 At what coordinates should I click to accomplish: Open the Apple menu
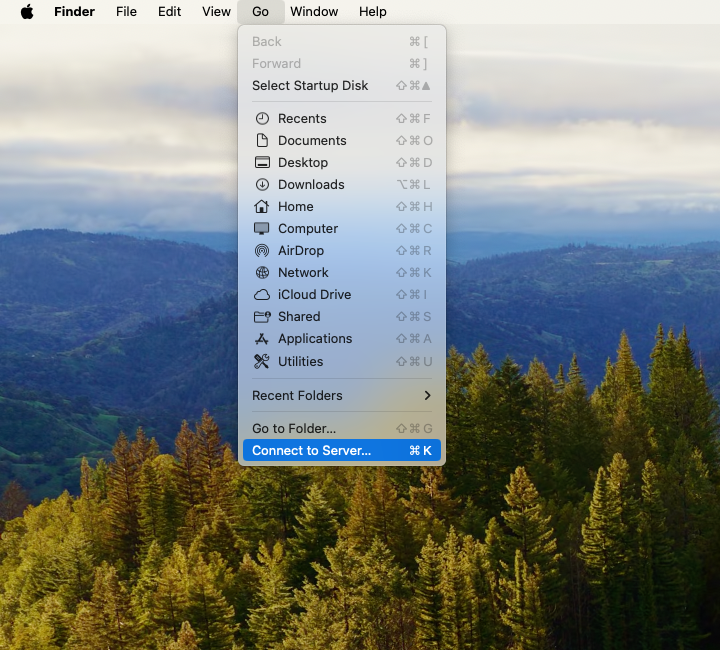[27, 12]
